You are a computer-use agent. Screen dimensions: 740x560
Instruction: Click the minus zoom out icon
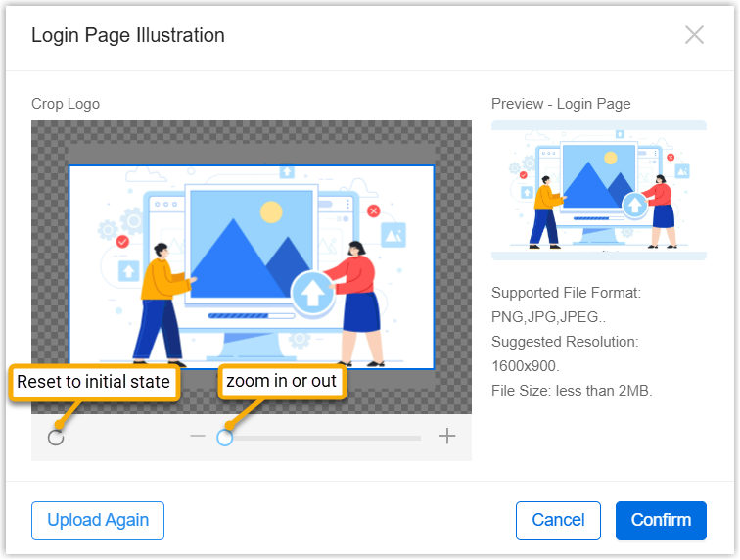tap(198, 437)
